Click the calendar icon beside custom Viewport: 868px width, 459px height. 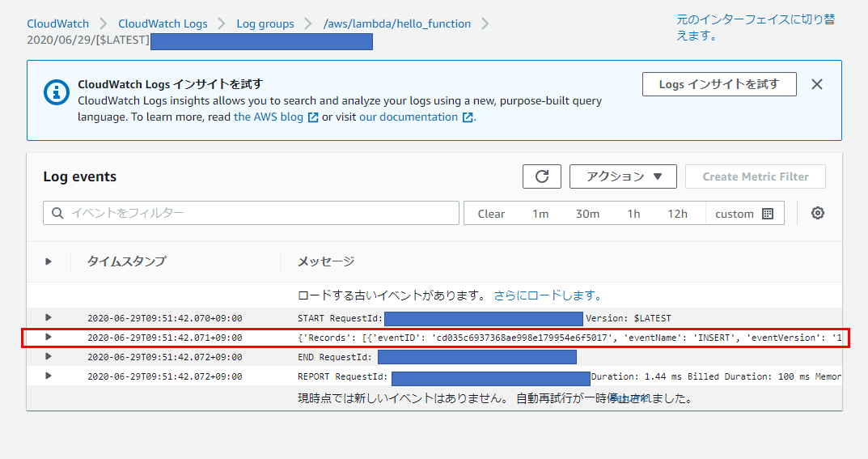pos(767,214)
